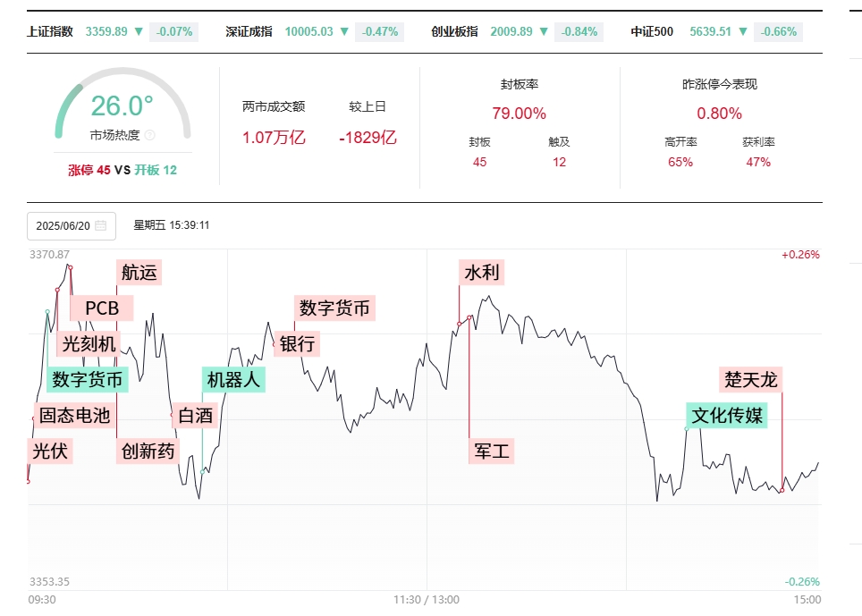Click the green 文化传媒 sector tag
The image size is (862, 616).
tap(727, 416)
